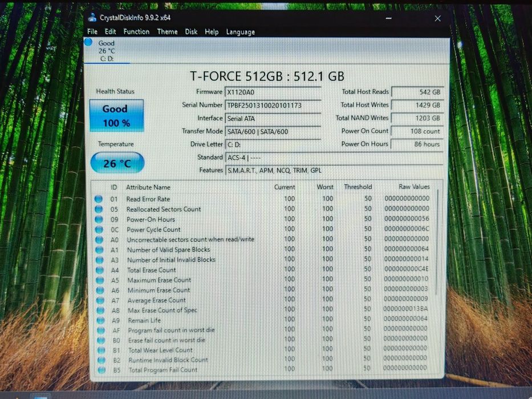Click the Remain Life status orb
The image size is (532, 399).
(x=100, y=320)
